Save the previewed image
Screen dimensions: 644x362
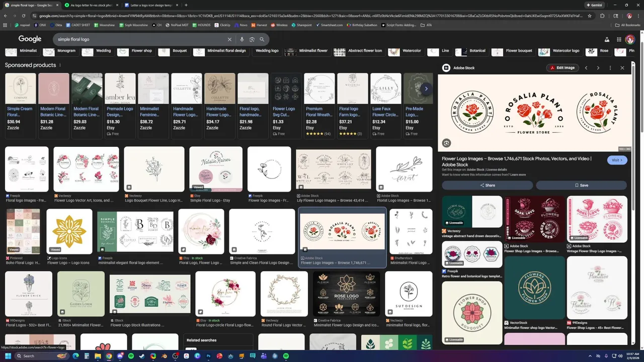581,185
